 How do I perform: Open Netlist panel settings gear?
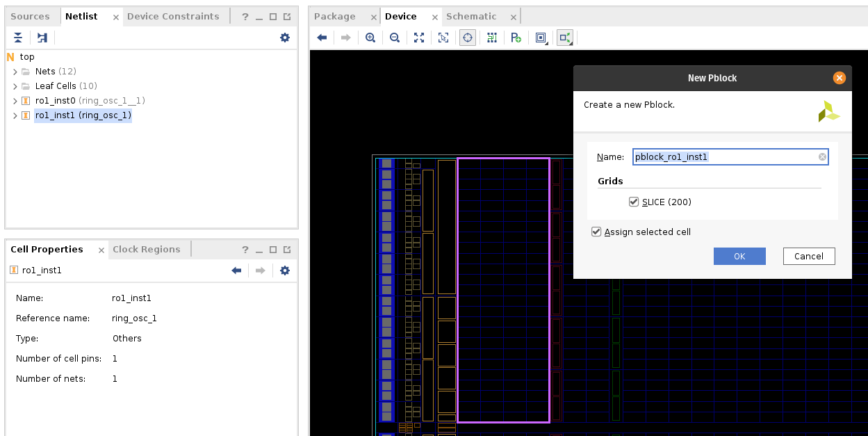285,38
